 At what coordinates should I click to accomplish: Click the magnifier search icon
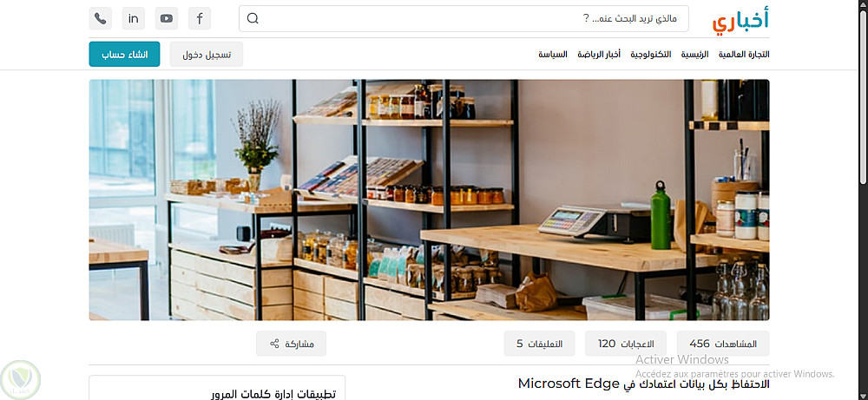coord(253,18)
